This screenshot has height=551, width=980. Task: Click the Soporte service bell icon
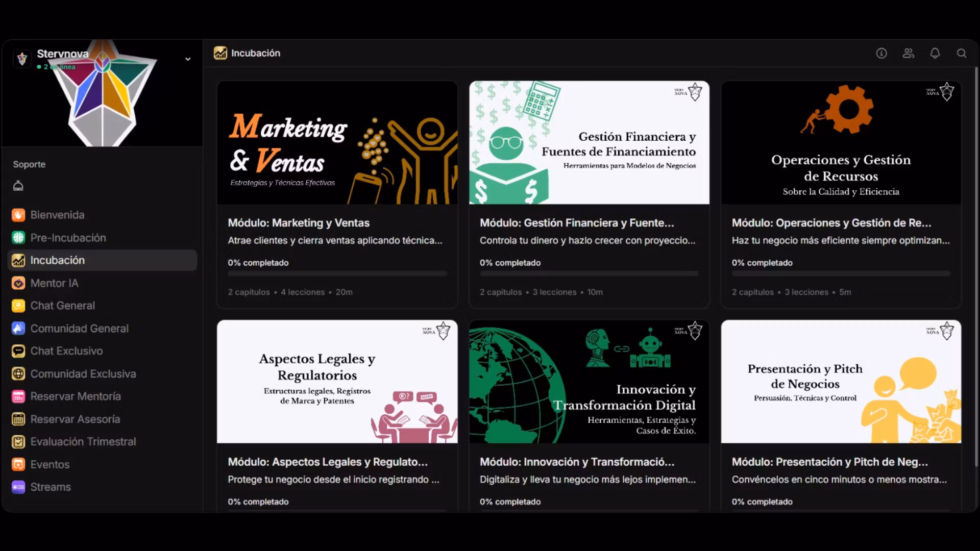point(18,186)
